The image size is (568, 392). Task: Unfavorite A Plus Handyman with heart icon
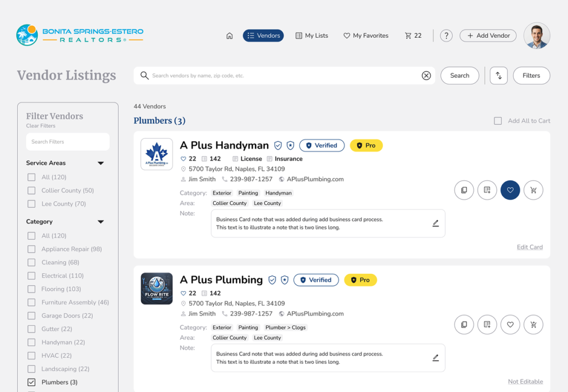point(510,190)
